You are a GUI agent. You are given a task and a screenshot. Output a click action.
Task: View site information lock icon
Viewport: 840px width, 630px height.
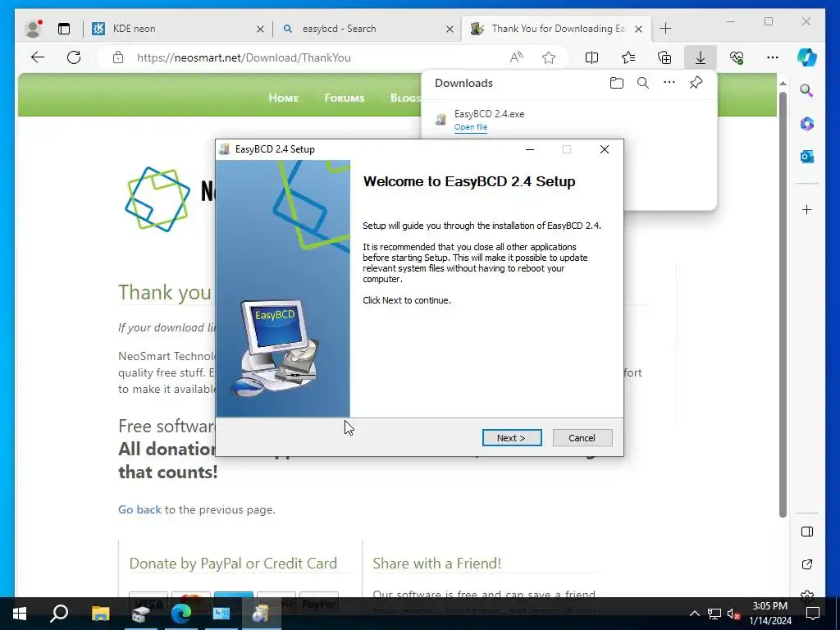point(118,57)
